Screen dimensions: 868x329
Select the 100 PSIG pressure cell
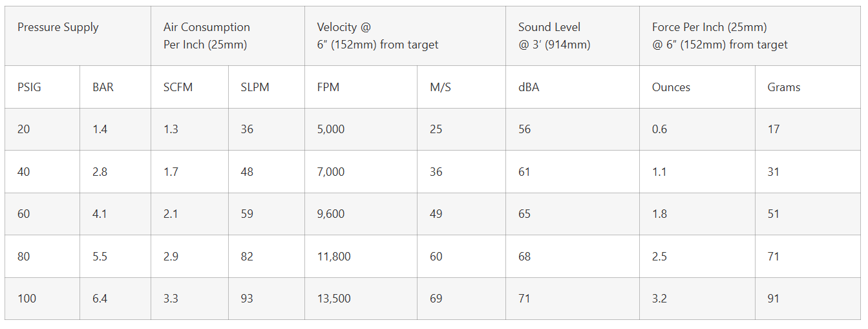(27, 299)
